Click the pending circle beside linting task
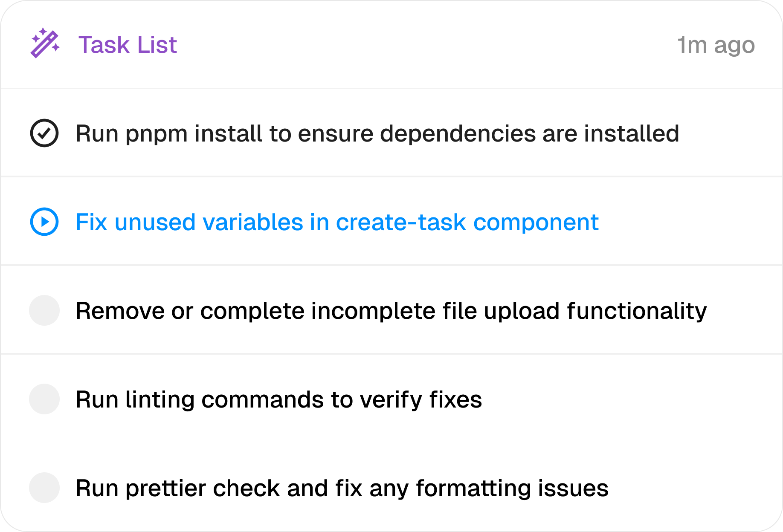This screenshot has height=532, width=783. pos(44,399)
